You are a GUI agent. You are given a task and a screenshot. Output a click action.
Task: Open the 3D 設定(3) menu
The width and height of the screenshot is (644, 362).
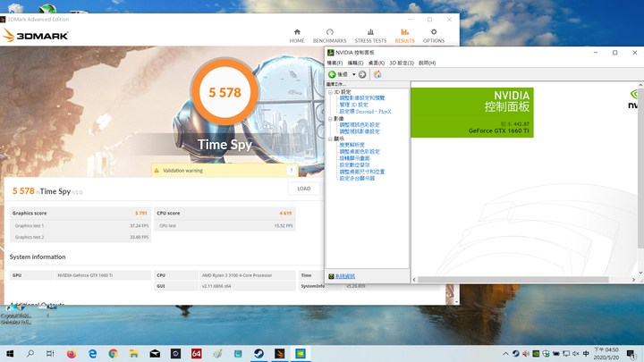402,63
